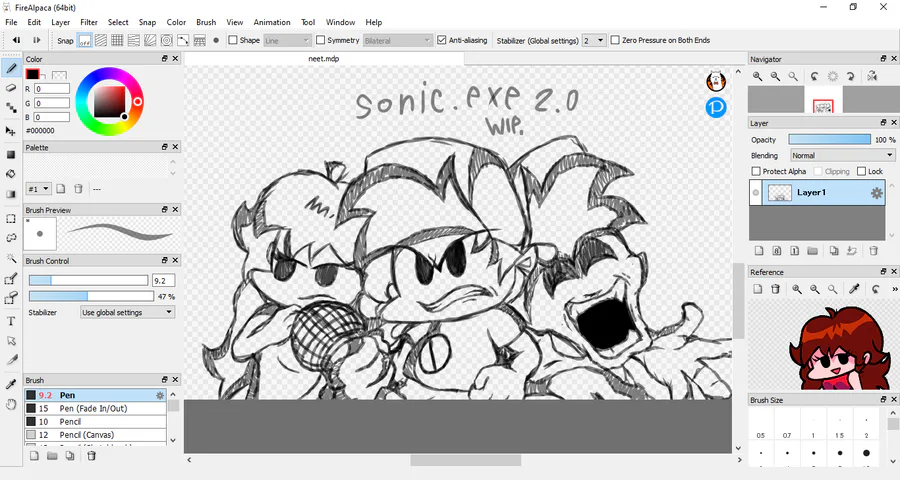This screenshot has height=480, width=900.
Task: Close the Color panel
Action: (x=176, y=59)
